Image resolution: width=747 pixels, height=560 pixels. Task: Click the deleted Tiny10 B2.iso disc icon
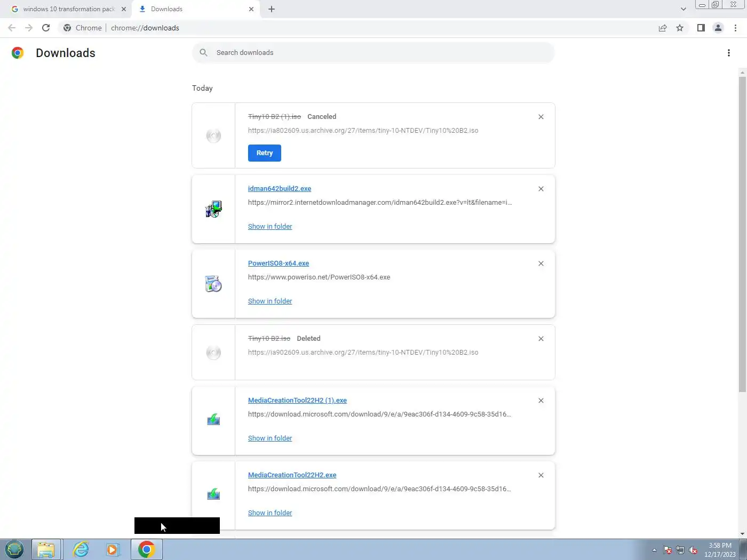[x=213, y=353]
